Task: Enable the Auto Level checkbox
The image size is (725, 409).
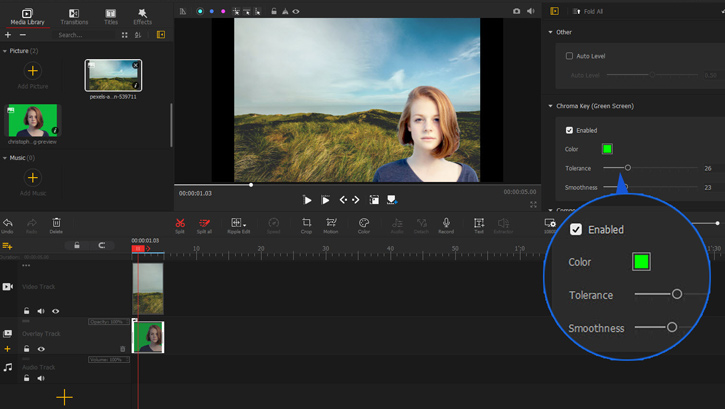Action: 570,56
